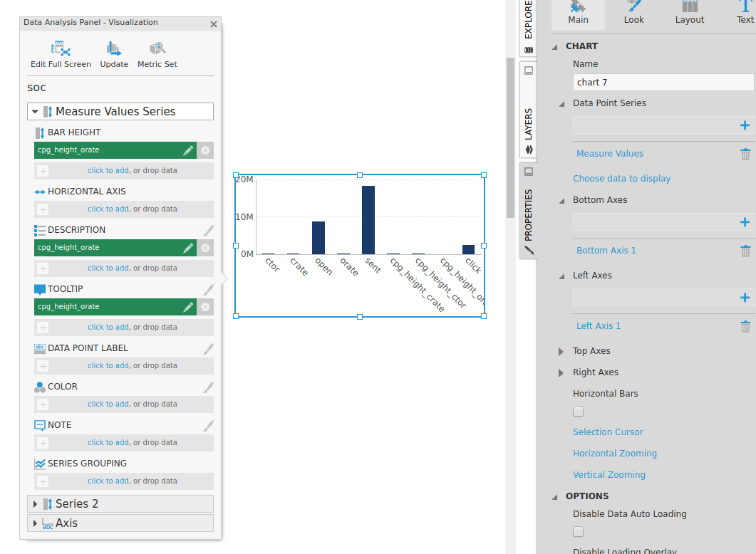The height and width of the screenshot is (554, 756).
Task: Switch to the Text tab
Action: point(745,13)
